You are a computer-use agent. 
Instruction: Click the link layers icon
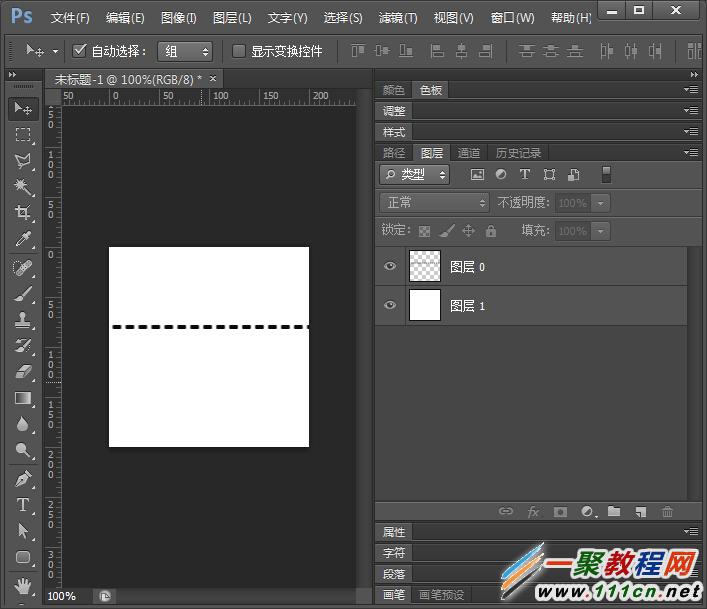(506, 511)
